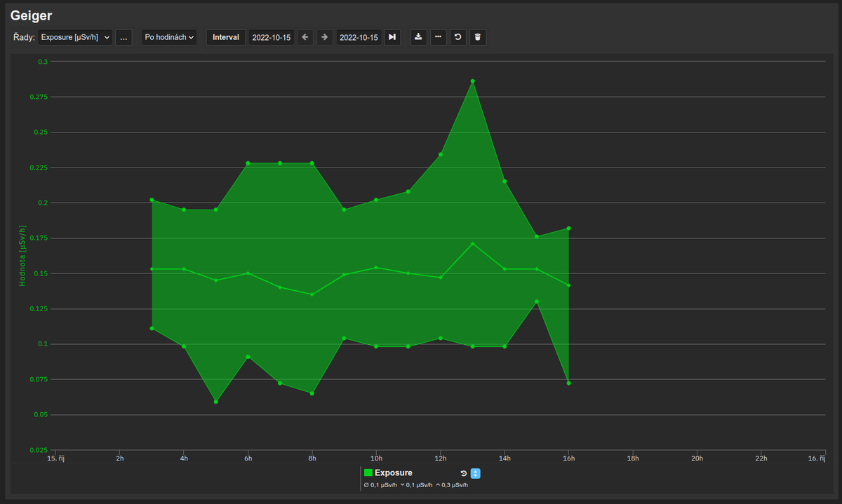Click the reset/undo icon in toolbar
Screen dimensions: 842x504
[458, 37]
